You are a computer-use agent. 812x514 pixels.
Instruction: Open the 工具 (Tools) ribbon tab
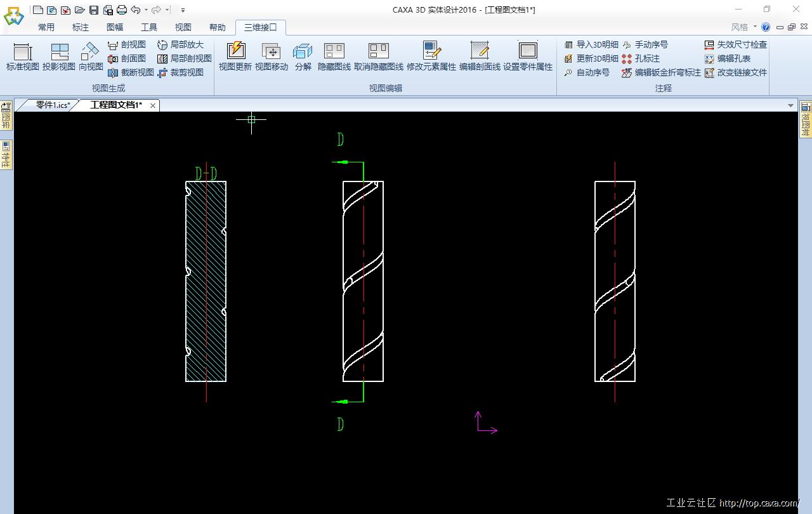click(149, 27)
